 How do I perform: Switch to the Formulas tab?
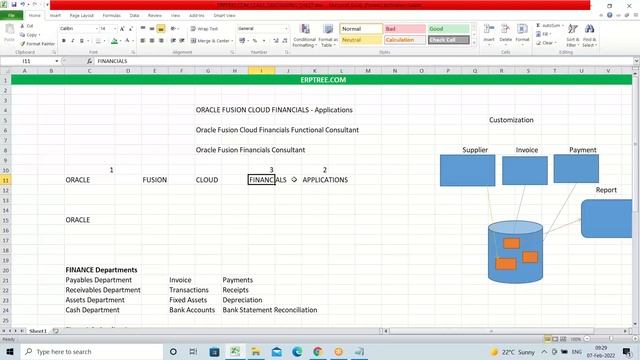111,16
